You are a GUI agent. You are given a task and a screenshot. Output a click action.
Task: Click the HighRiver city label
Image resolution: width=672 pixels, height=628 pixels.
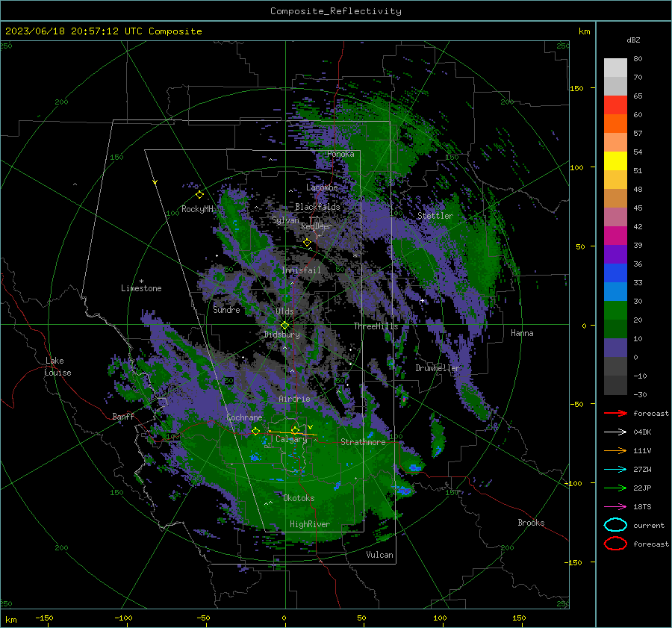310,524
